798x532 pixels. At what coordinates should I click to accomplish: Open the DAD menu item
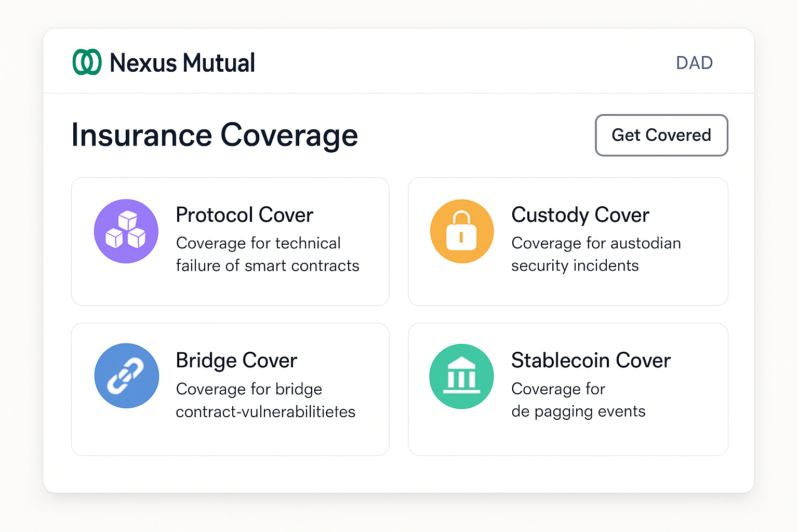695,62
